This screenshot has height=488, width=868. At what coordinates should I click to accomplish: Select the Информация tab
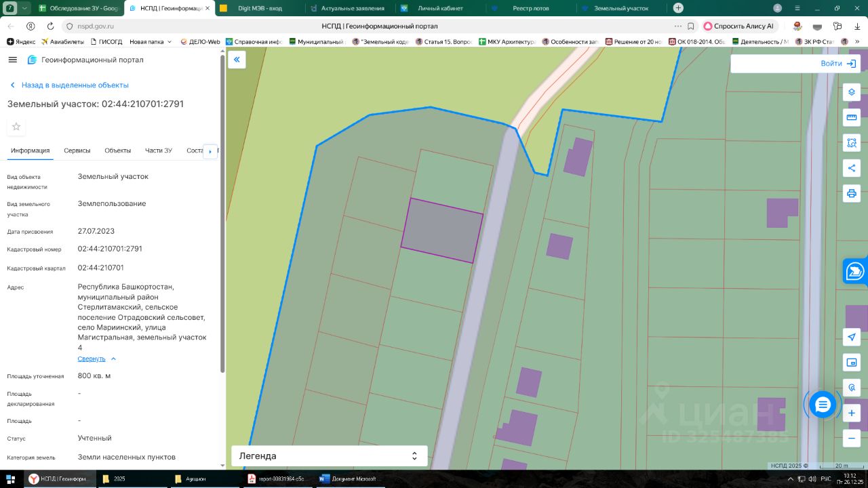coord(30,150)
